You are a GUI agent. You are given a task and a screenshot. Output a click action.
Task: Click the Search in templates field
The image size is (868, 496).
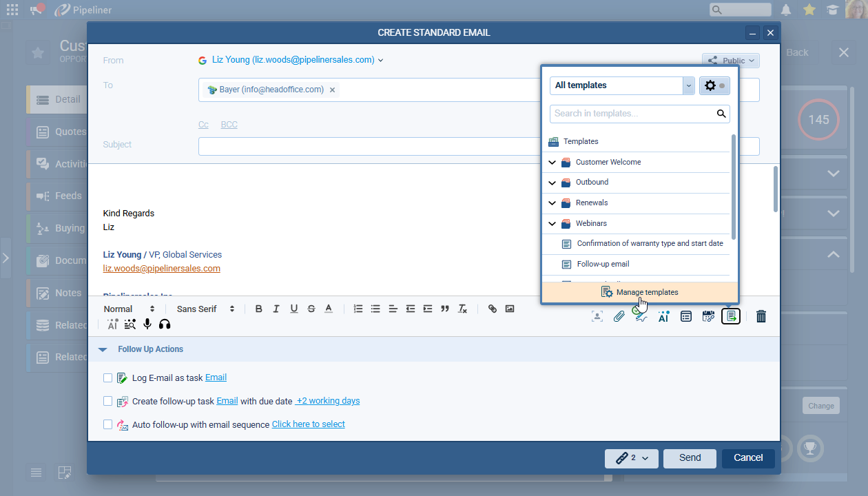click(632, 114)
